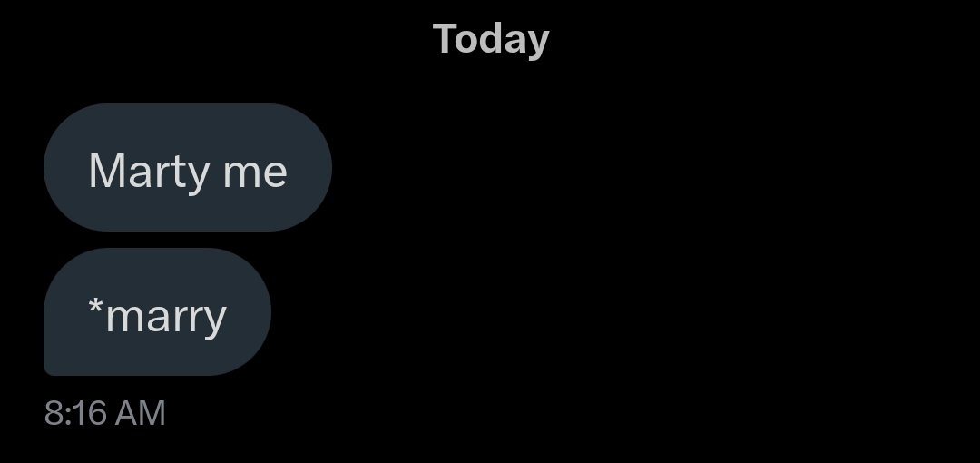
Task: Click empty chat area right of "*marry"
Action: click(625, 311)
